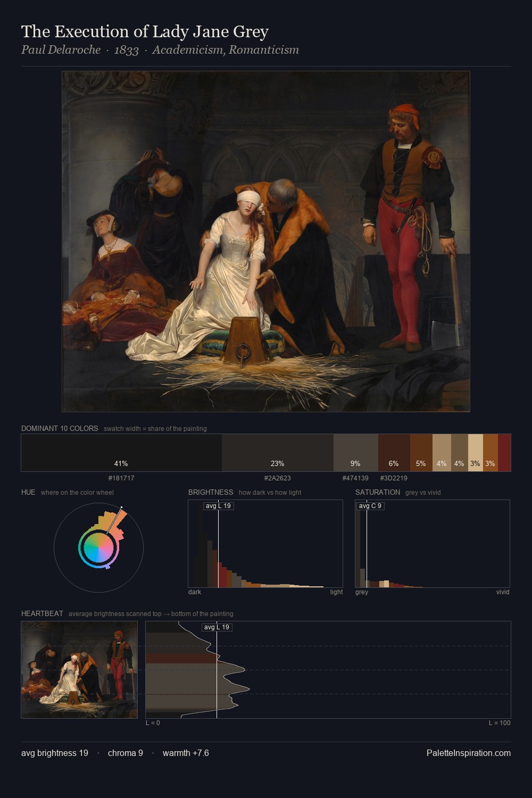The height and width of the screenshot is (798, 532).
Task: Select the first 4% tan swatch
Action: (442, 453)
